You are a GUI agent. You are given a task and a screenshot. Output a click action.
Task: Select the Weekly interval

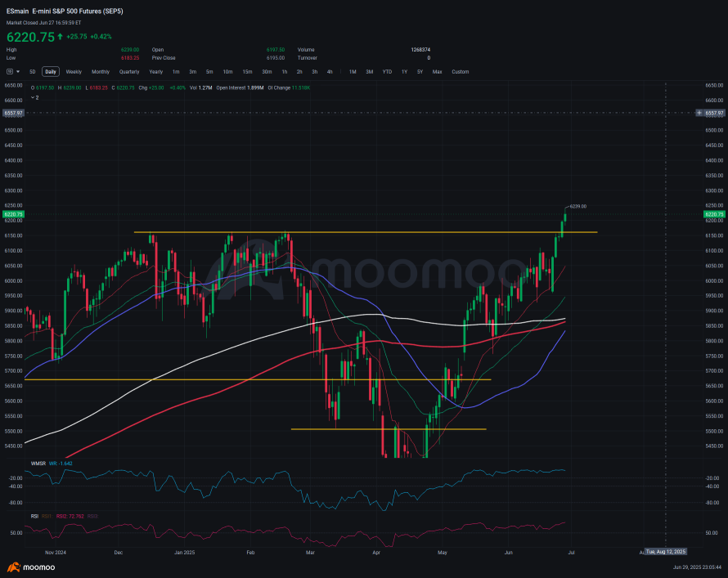click(74, 71)
